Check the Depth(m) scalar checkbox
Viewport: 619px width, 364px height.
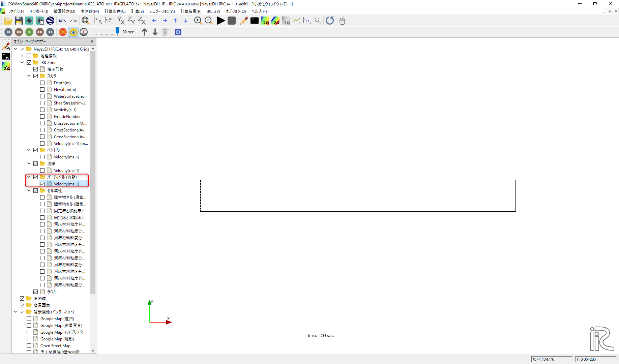[x=42, y=83]
